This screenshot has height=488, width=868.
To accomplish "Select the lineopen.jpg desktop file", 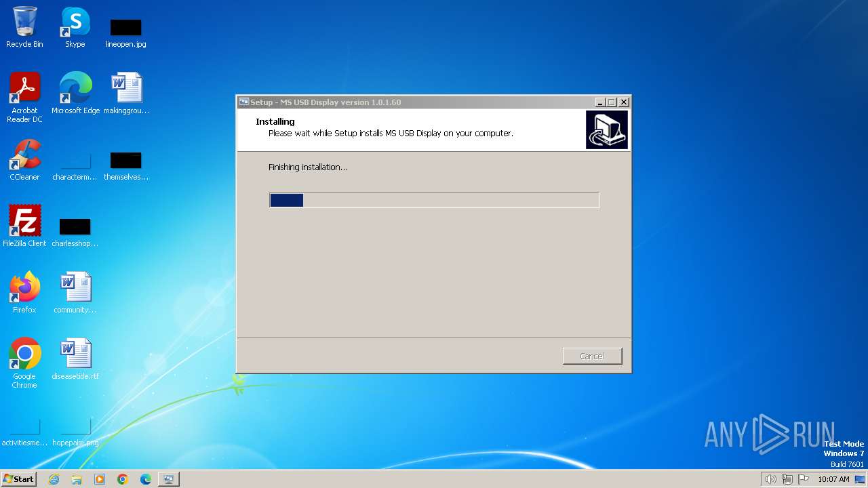I will pos(126,33).
